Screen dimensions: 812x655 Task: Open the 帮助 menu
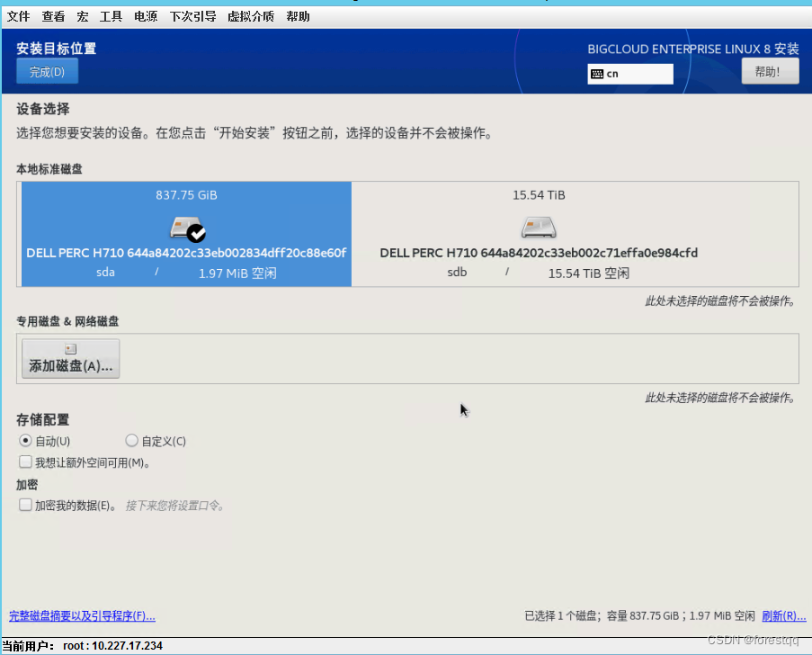pyautogui.click(x=298, y=16)
